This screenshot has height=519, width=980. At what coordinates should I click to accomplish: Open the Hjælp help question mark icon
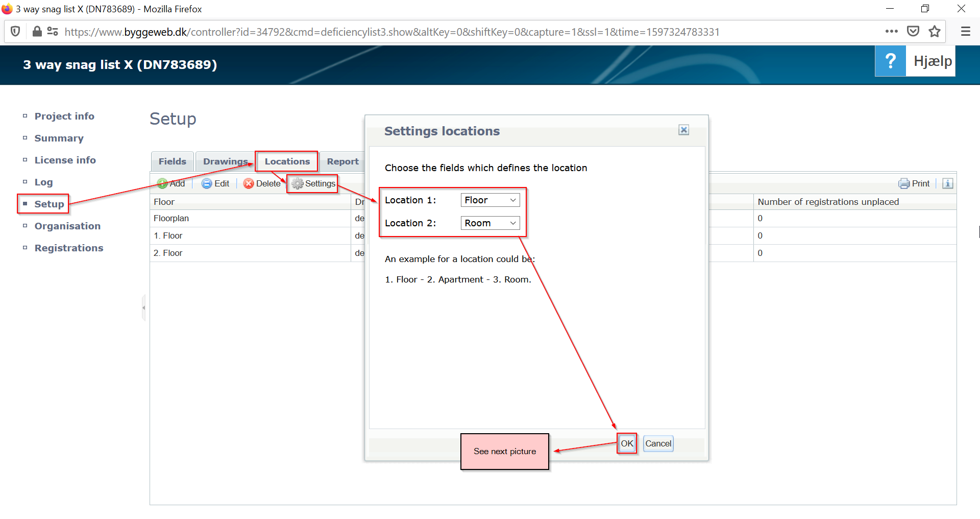click(x=890, y=61)
